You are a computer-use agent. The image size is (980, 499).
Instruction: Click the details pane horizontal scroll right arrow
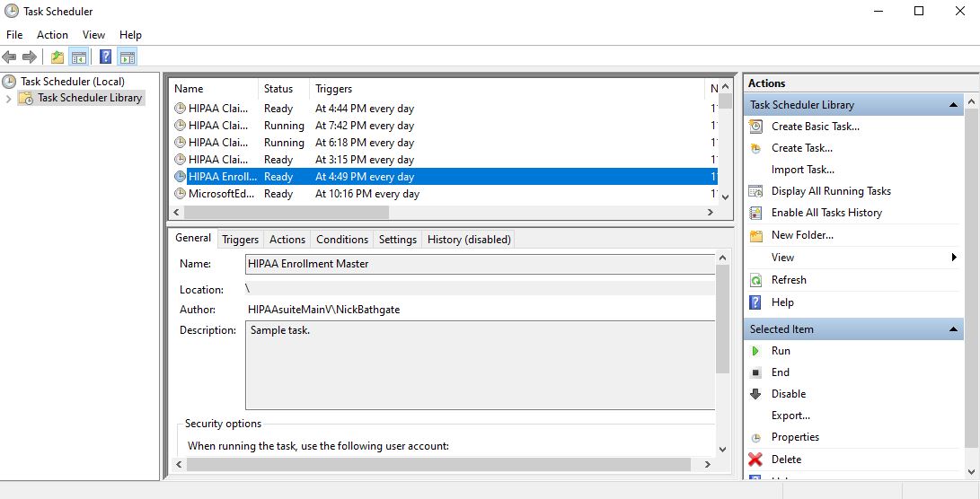pos(708,465)
